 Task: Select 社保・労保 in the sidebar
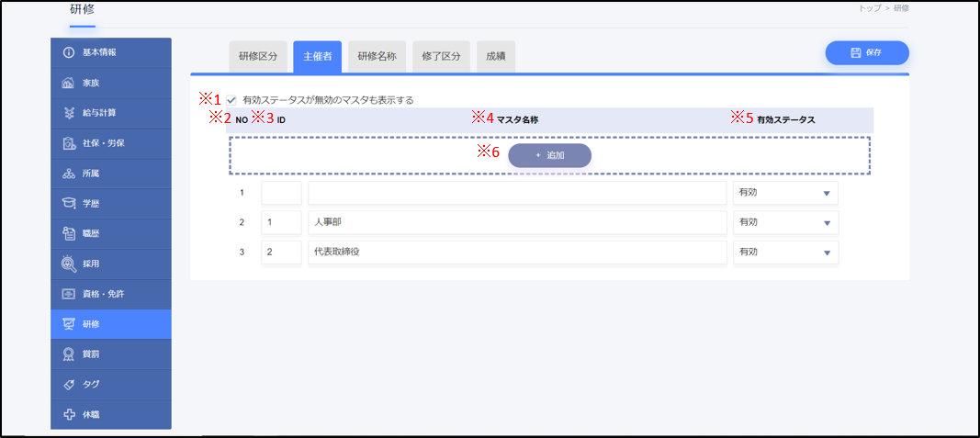(x=111, y=143)
